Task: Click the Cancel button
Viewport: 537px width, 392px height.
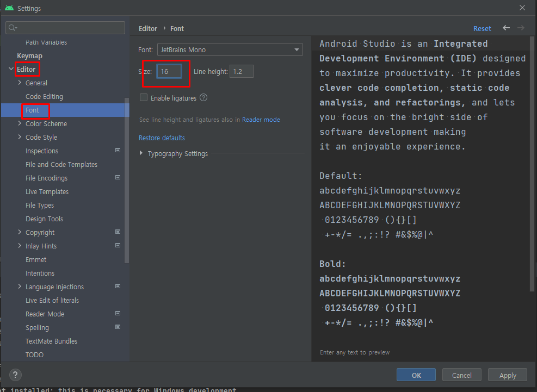Action: coord(462,375)
